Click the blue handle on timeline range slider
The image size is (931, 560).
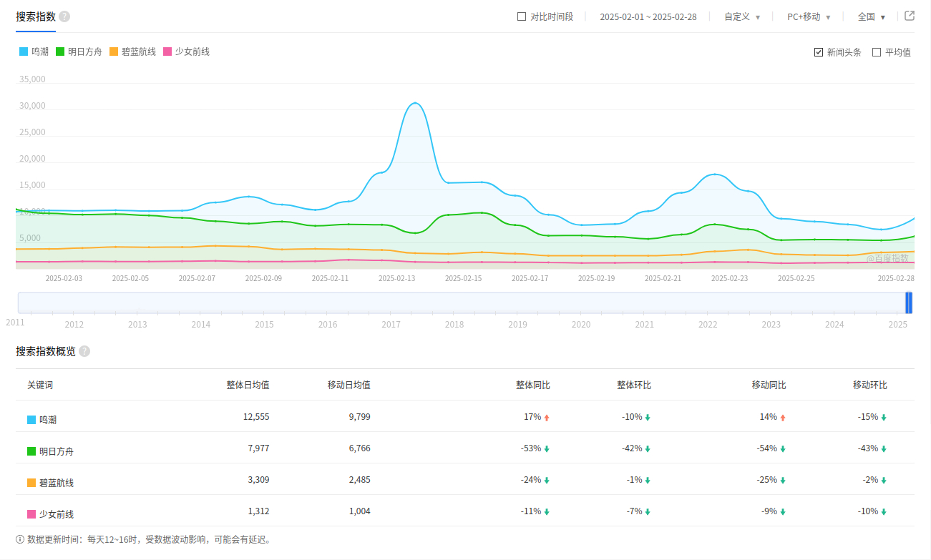(x=909, y=303)
